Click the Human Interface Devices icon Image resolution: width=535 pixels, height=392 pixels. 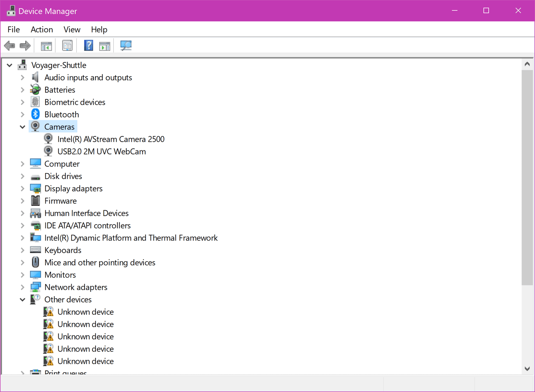point(35,213)
